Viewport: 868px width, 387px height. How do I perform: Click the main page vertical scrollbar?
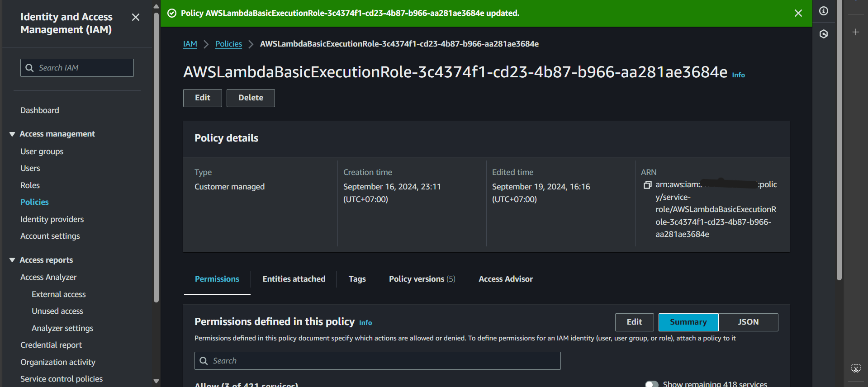pos(839,140)
